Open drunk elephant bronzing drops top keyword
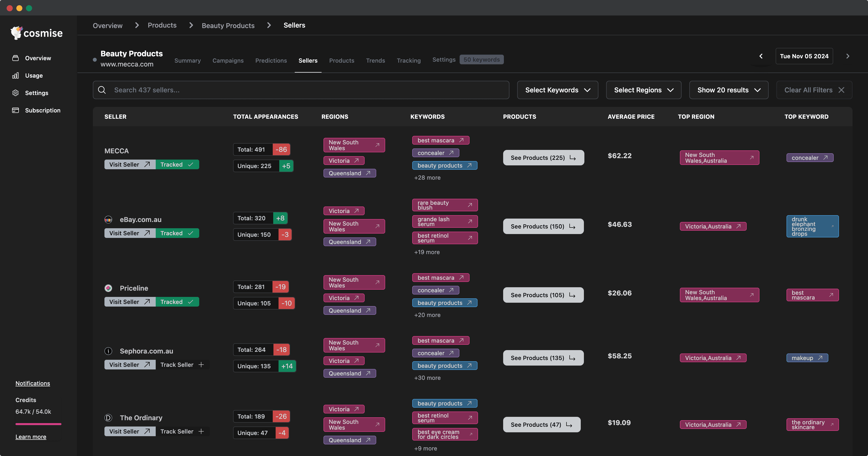This screenshot has height=456, width=868. pyautogui.click(x=812, y=226)
